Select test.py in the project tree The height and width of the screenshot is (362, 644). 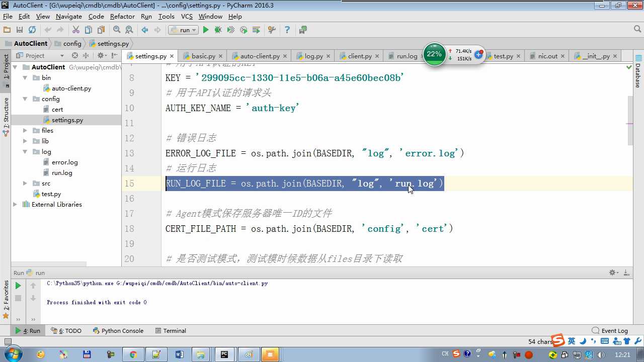(x=51, y=194)
